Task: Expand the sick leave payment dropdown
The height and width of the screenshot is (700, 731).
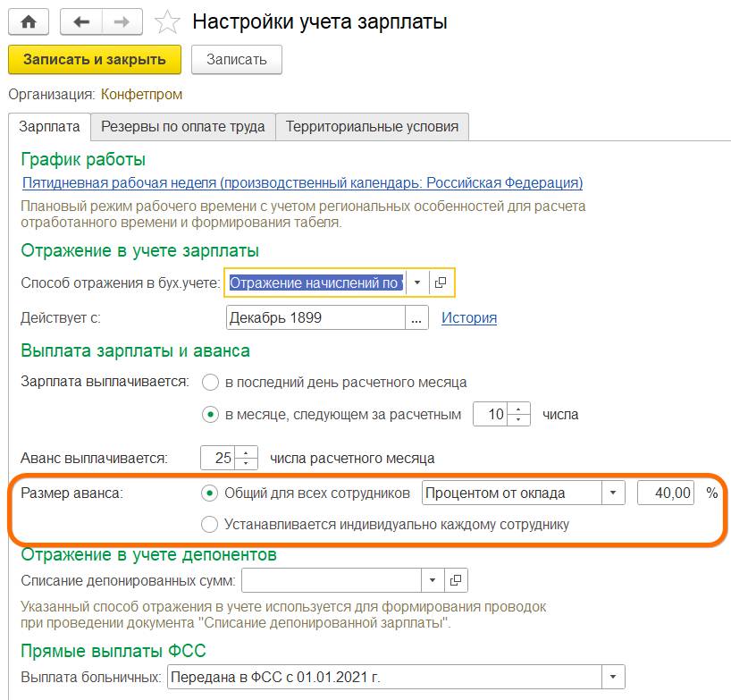Action: (x=613, y=677)
